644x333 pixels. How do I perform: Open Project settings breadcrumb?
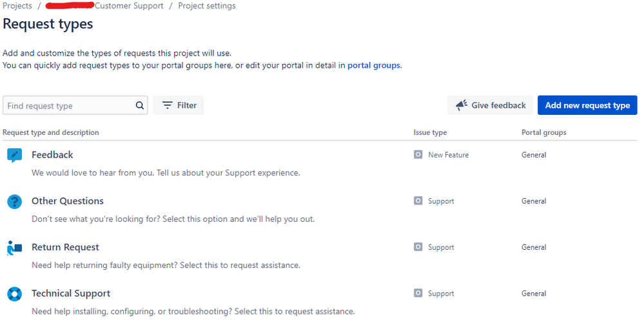[206, 6]
